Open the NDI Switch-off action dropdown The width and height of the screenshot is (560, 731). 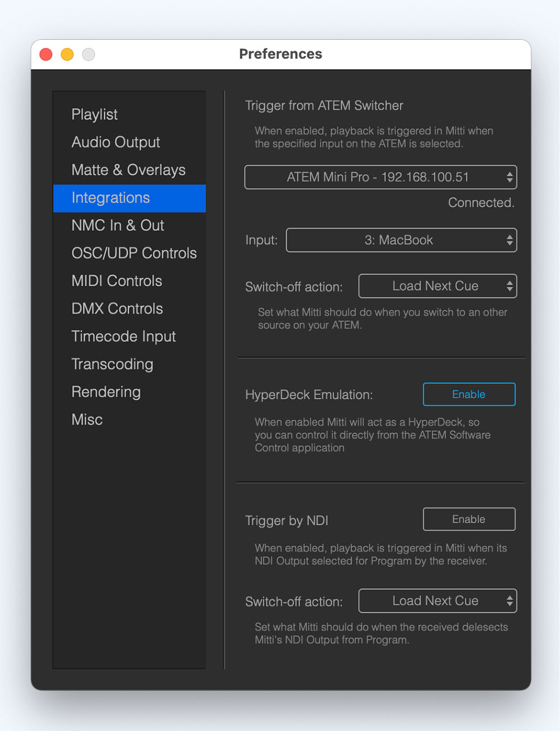437,600
